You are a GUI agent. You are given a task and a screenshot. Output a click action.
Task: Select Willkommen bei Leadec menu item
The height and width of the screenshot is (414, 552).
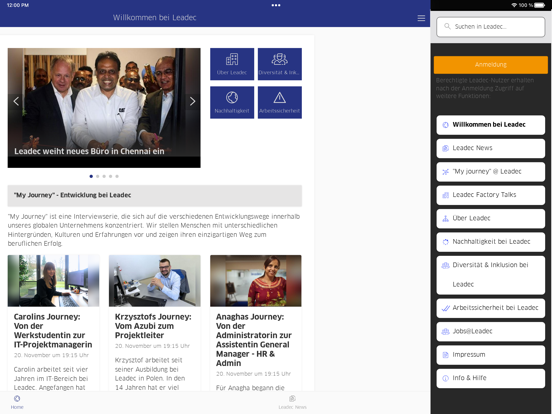pyautogui.click(x=491, y=125)
